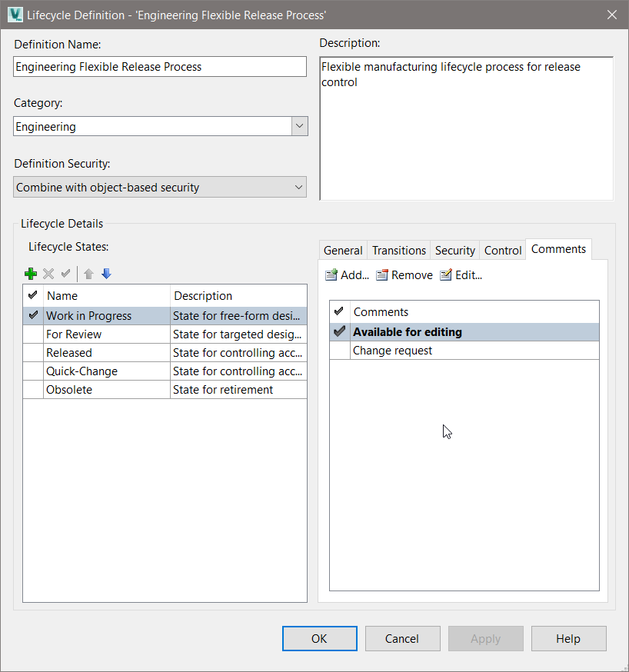Click the checkmark validate icon in states toolbar
Viewport: 629px width, 672px height.
tap(66, 274)
